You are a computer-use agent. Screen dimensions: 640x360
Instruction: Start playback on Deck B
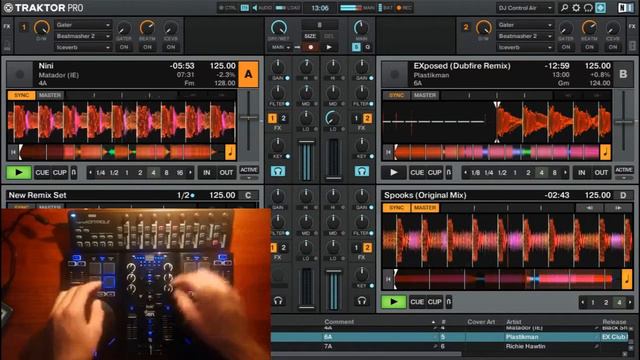point(393,172)
